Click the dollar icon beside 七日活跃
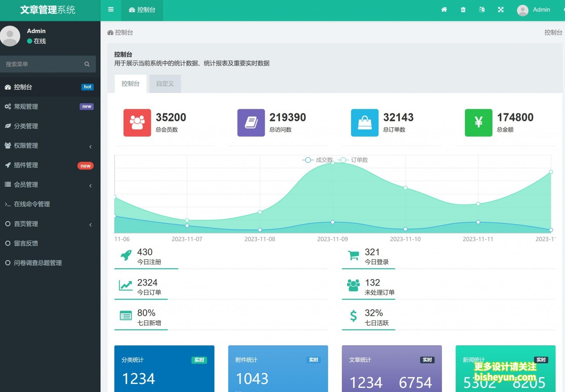Screen dimensions: 565x392 tap(354, 316)
